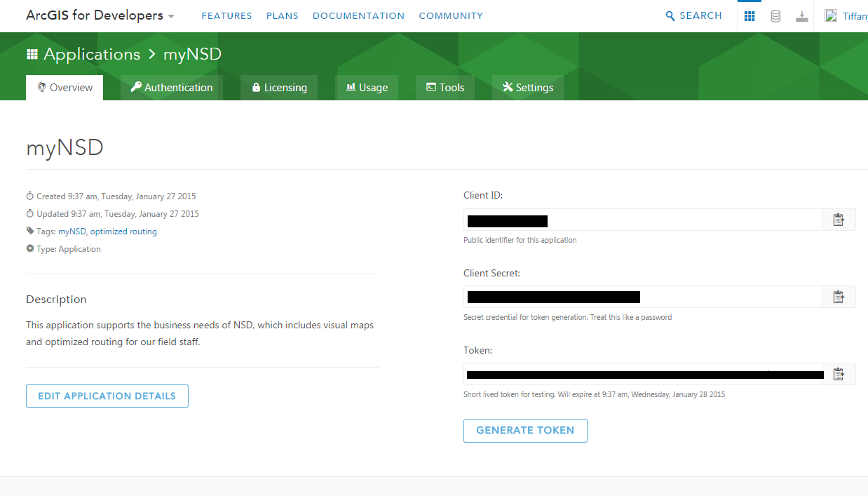Click the optimized routing tag link
The image size is (868, 496).
click(123, 232)
